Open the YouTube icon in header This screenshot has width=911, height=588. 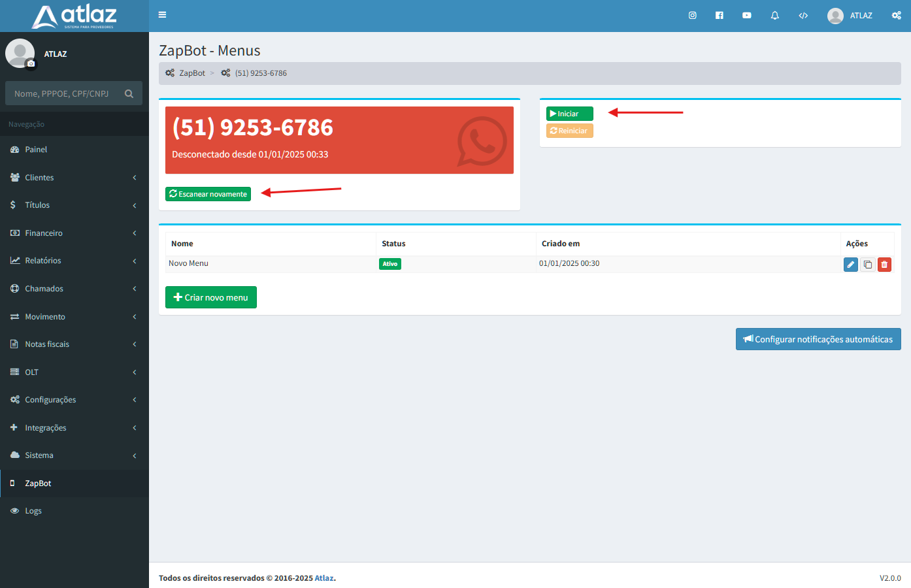[746, 15]
